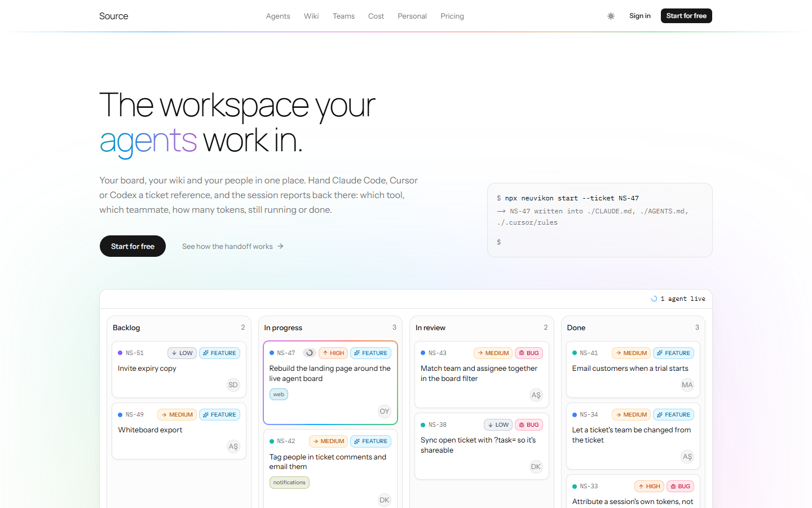This screenshot has height=508, width=812.
Task: Click the Source logo
Action: 113,16
